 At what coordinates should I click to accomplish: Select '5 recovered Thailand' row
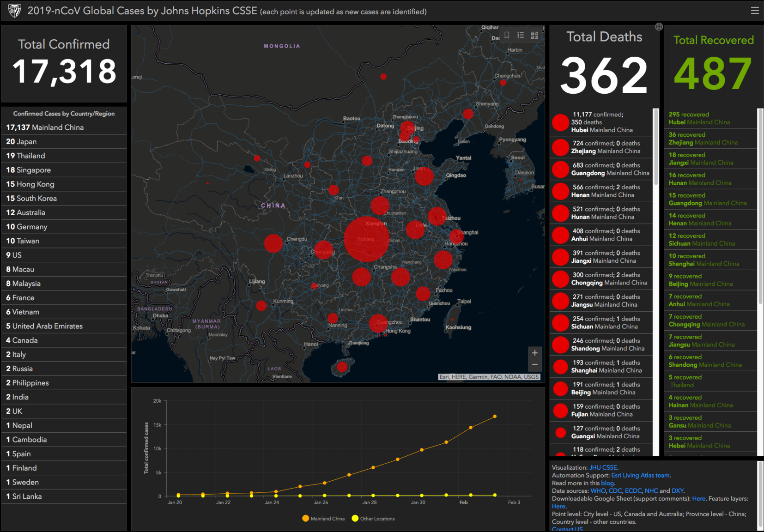tap(711, 381)
